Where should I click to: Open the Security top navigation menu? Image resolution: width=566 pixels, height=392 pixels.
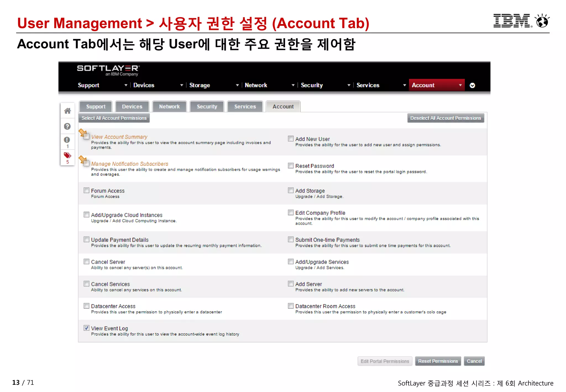312,85
